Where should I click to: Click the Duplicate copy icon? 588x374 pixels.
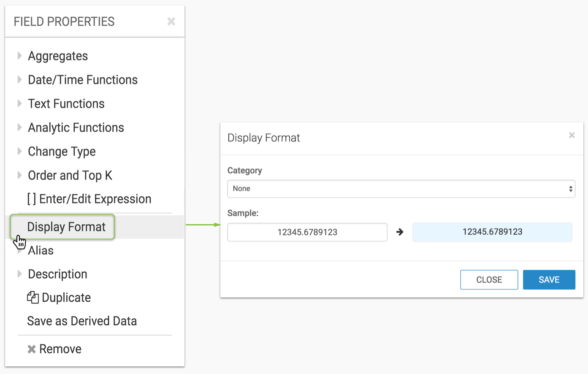(x=33, y=297)
